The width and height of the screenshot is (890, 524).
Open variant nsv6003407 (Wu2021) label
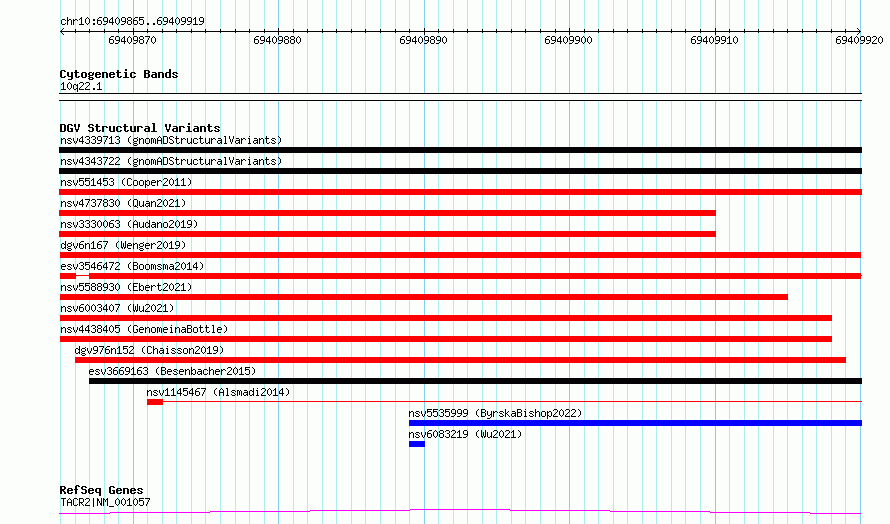117,308
